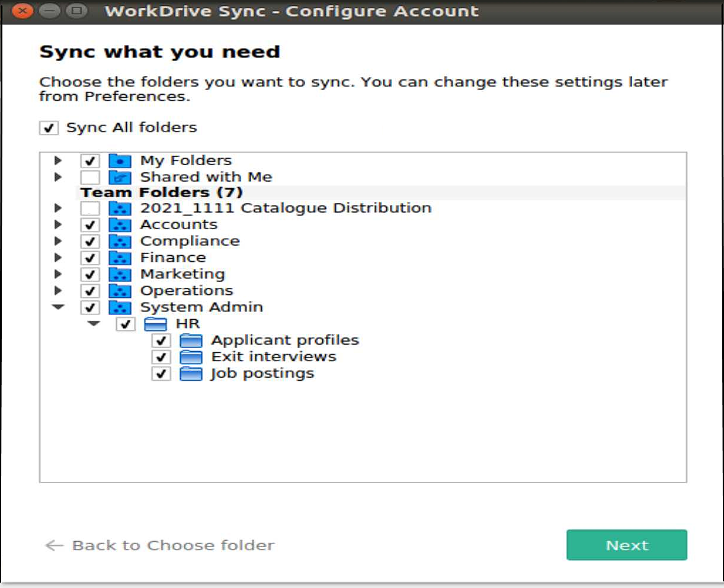Image resolution: width=724 pixels, height=588 pixels.
Task: Expand the Shared with Me node
Action: 58,177
